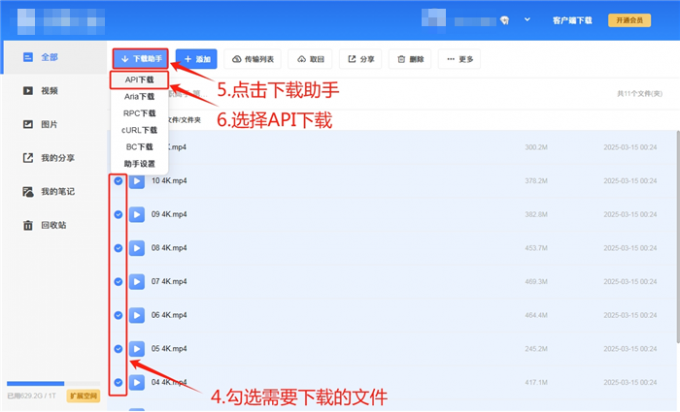Click the plus icon on 添加 button
Image resolution: width=680 pixels, height=412 pixels.
(188, 59)
